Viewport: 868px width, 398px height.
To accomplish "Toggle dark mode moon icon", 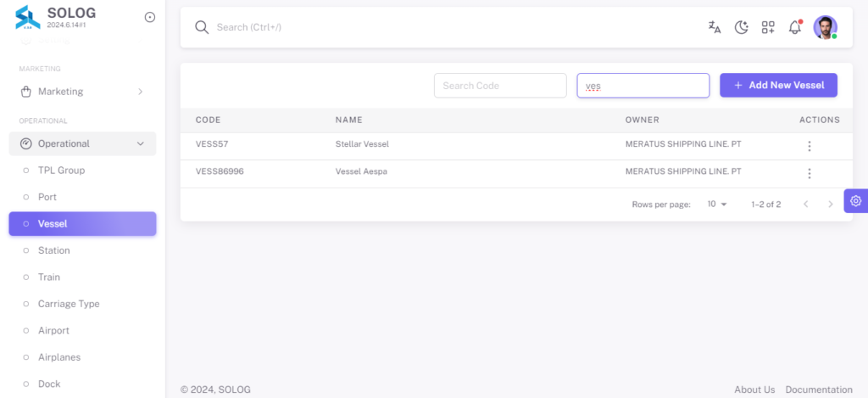I will [741, 27].
